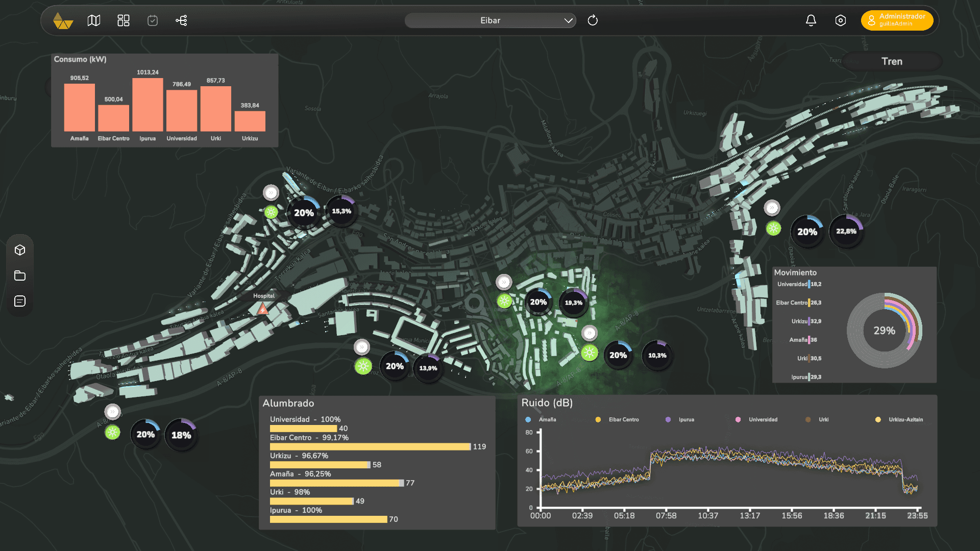Open the map view icon
The image size is (980, 551).
(94, 20)
